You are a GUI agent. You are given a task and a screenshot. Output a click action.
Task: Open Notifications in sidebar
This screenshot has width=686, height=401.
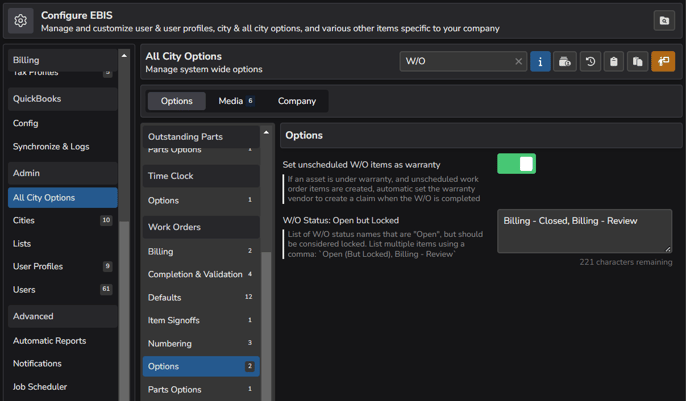coord(63,363)
